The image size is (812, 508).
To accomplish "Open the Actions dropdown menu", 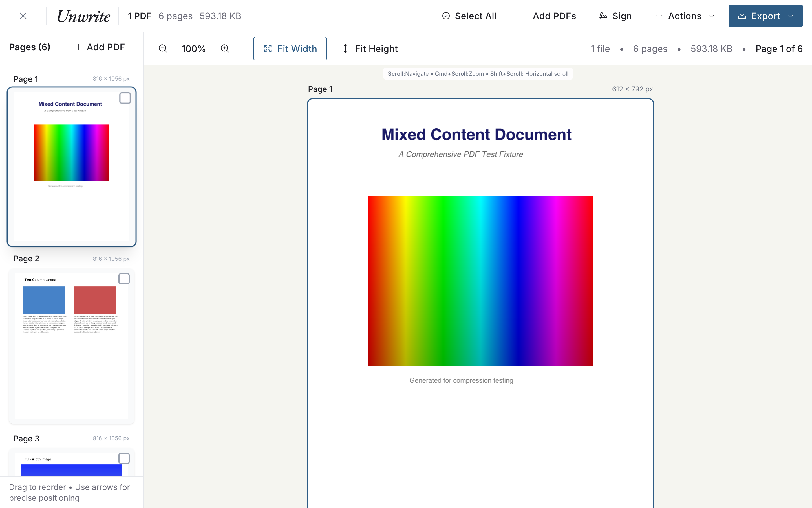I will (685, 16).
